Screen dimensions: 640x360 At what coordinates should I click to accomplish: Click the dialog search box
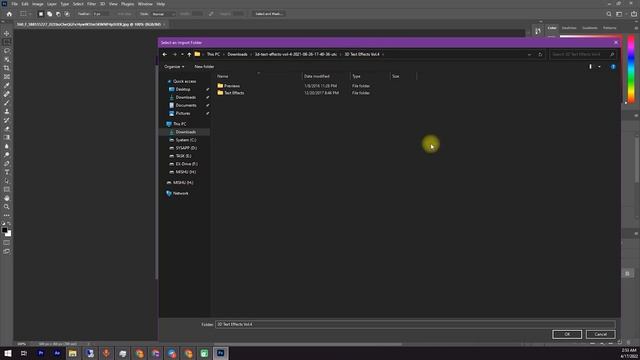pos(582,54)
